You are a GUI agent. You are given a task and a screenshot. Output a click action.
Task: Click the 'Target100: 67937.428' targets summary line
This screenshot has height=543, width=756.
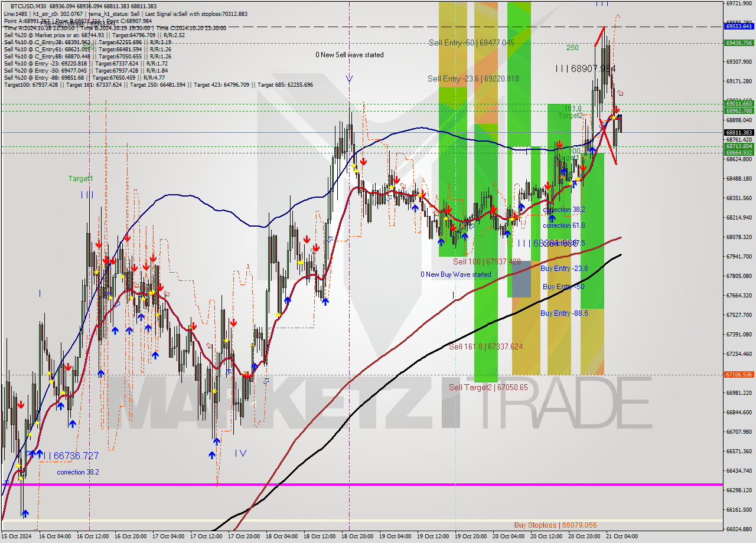click(158, 85)
